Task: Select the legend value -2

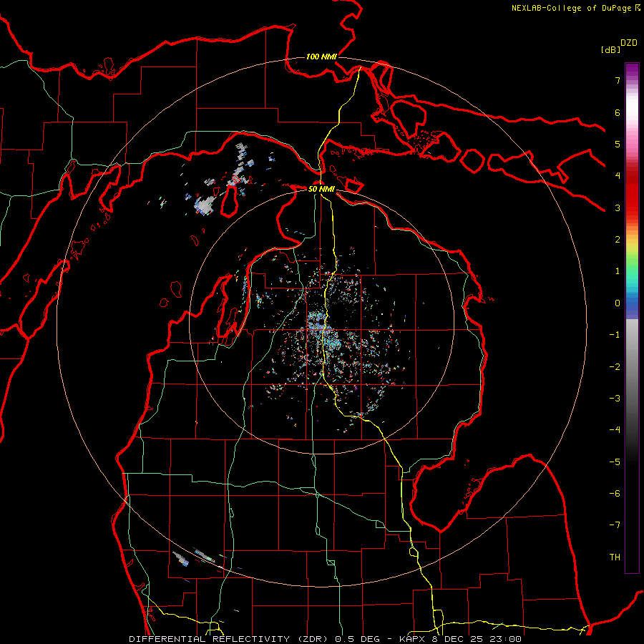Action: [615, 367]
